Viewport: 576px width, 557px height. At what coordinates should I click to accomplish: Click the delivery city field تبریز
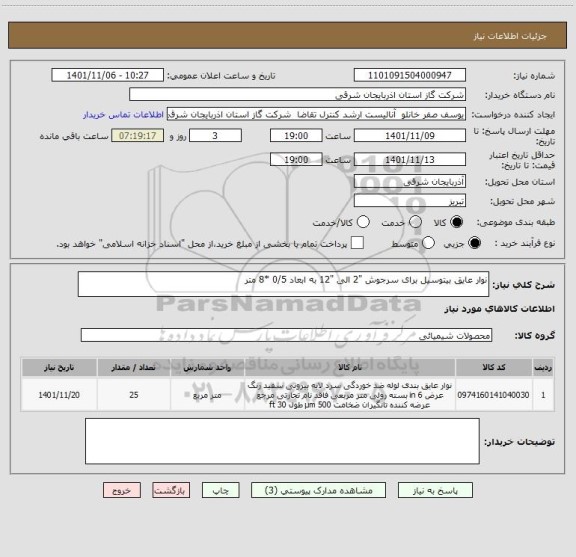[410, 201]
